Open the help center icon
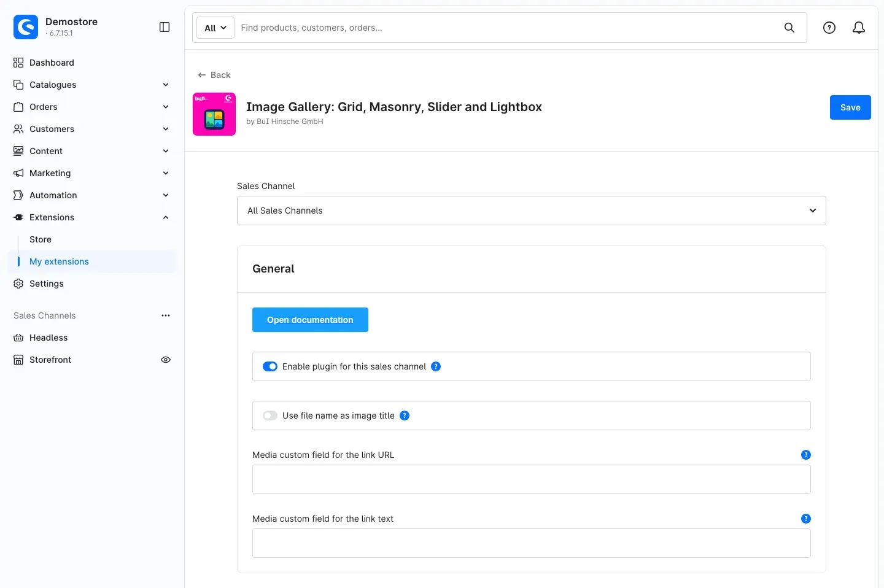The height and width of the screenshot is (588, 884). [x=829, y=28]
